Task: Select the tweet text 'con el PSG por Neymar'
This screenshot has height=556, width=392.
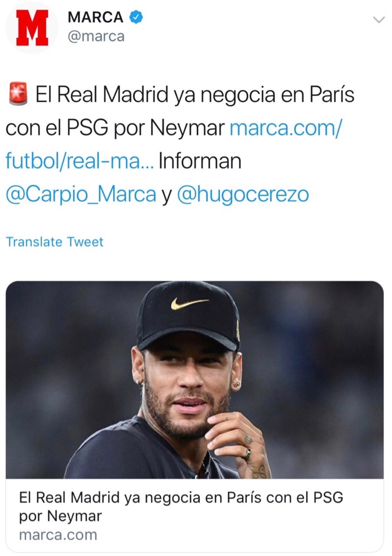Action: click(x=115, y=128)
